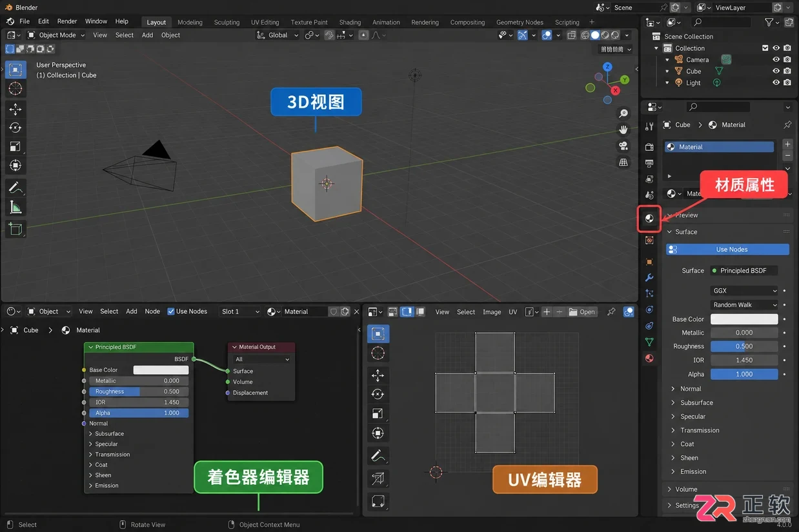Select the Cursor tool in 3D viewport toolbar
The height and width of the screenshot is (532, 799).
[15, 89]
